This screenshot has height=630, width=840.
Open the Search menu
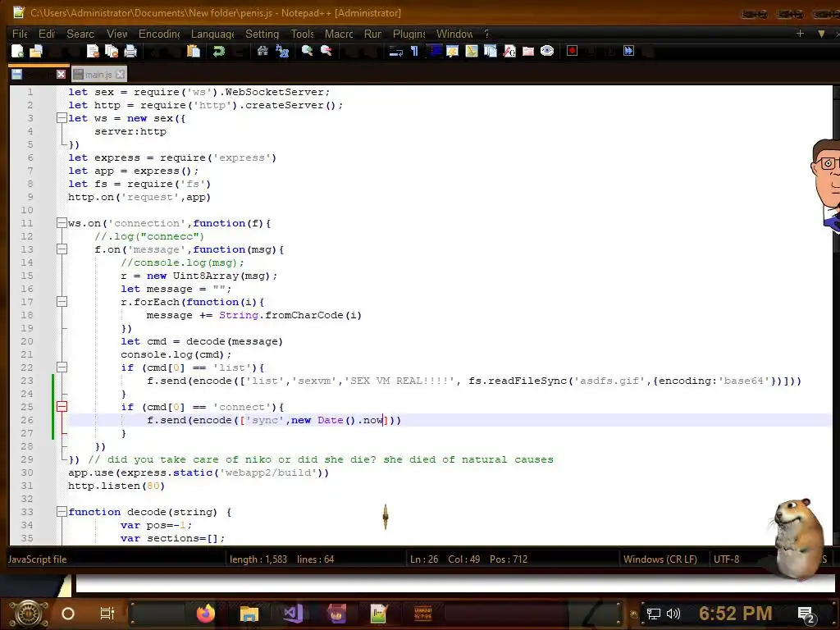pos(80,34)
